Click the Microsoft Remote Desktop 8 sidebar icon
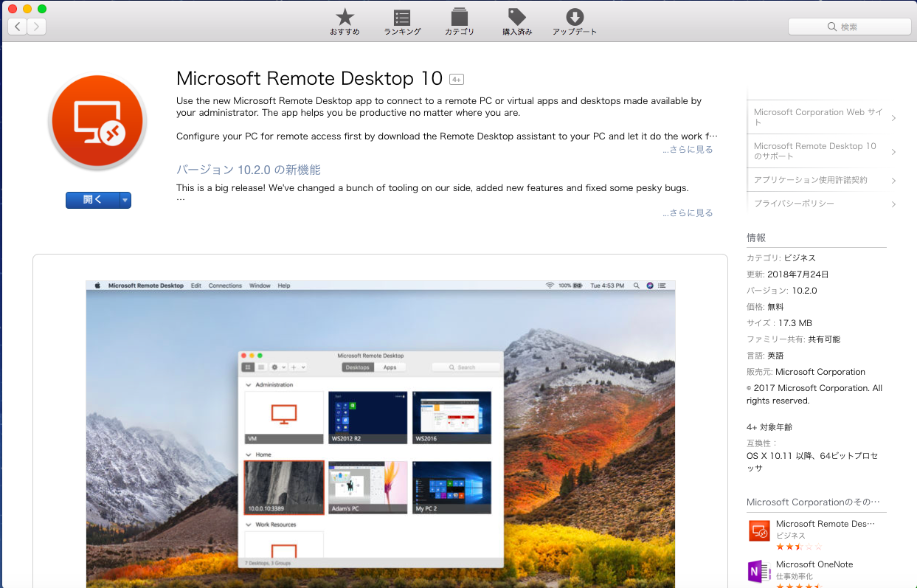 click(x=759, y=530)
